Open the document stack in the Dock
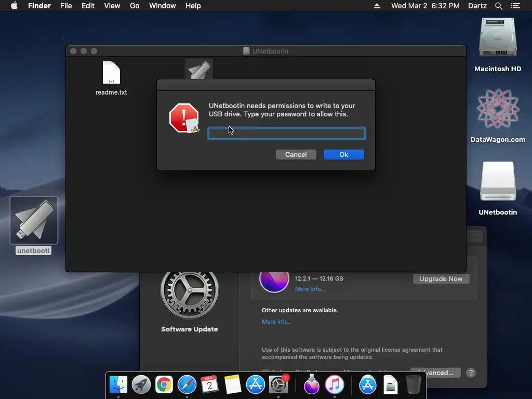Viewport: 532px width, 399px height. (391, 385)
